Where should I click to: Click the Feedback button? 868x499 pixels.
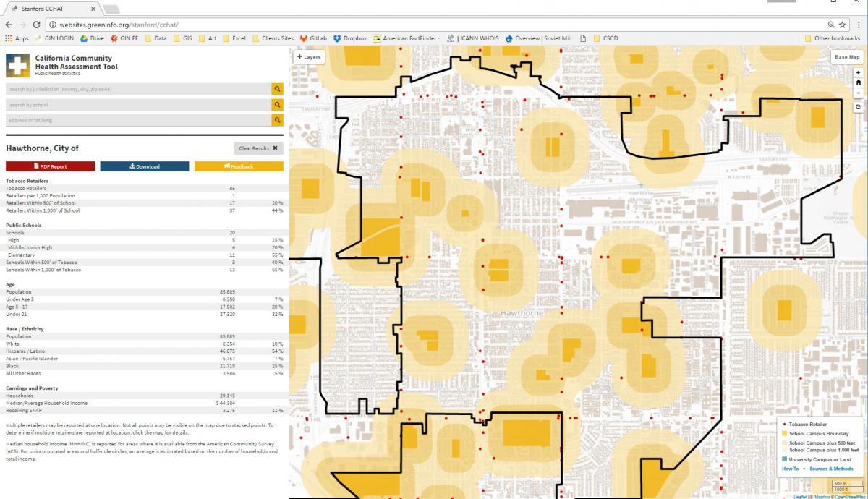(x=239, y=166)
